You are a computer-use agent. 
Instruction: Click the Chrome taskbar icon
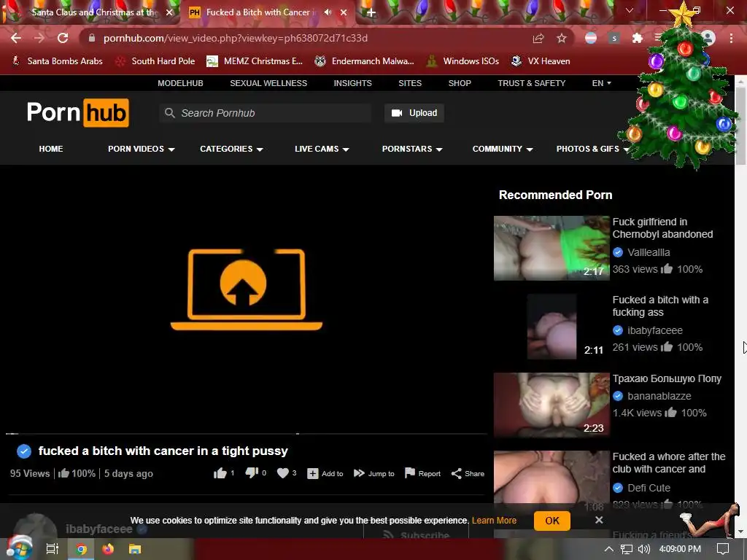(x=82, y=549)
